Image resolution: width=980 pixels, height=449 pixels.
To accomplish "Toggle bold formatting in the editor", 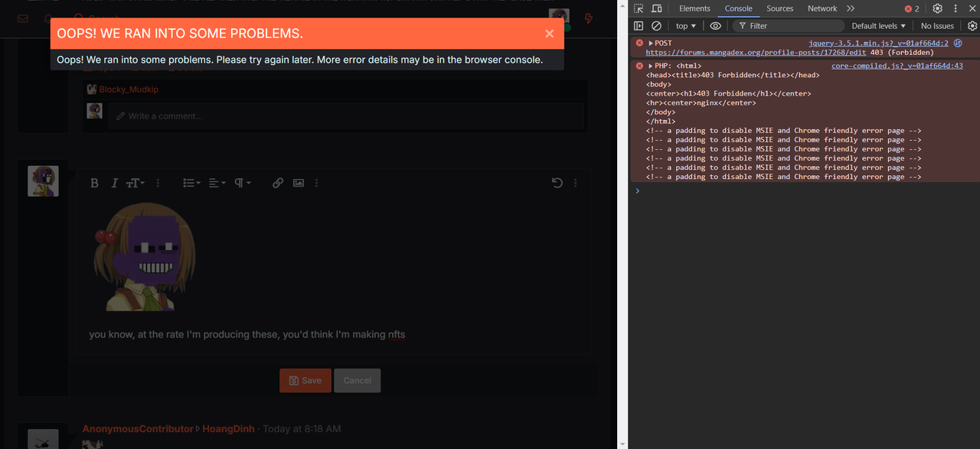I will [95, 183].
